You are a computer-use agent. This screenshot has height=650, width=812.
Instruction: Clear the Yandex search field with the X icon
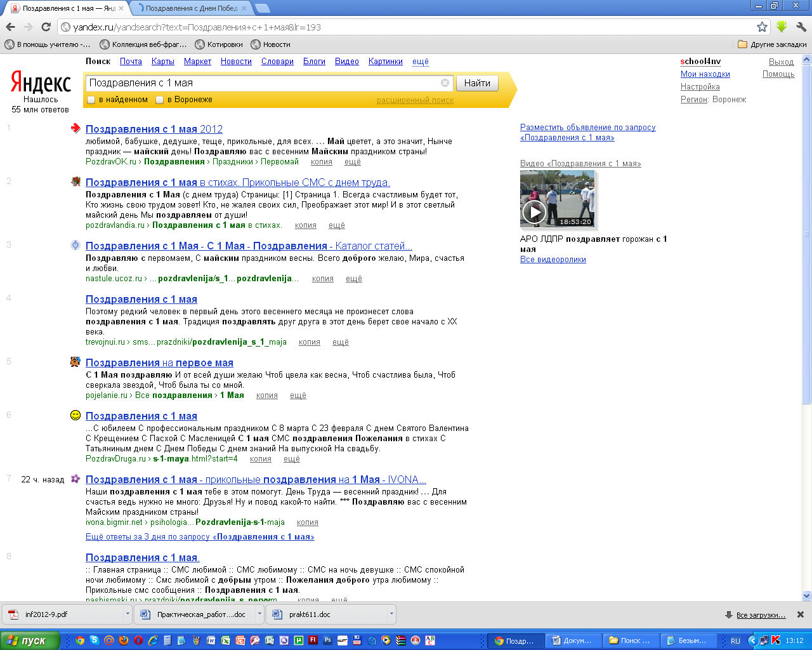(x=445, y=83)
